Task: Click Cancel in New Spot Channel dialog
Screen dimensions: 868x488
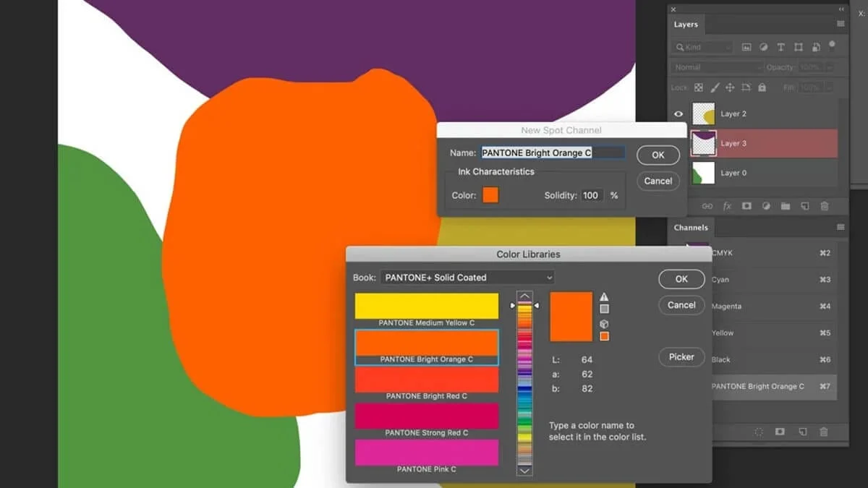Action: [x=658, y=181]
